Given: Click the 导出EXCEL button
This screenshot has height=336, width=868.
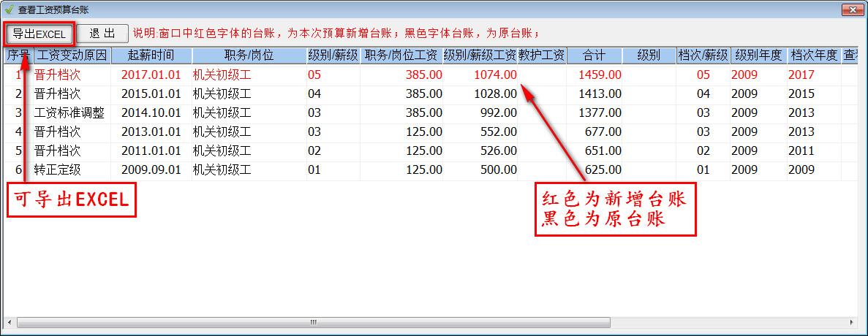Looking at the screenshot, I should (x=39, y=34).
